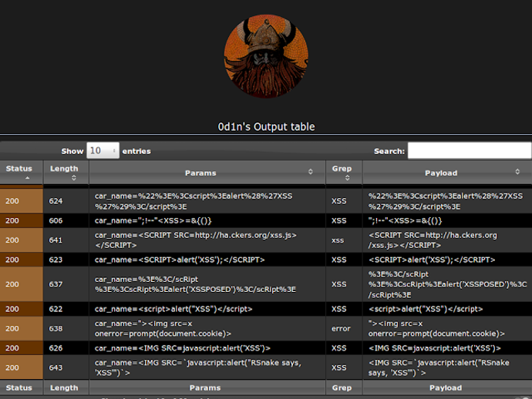Viewport: 532px width, 399px height.
Task: Click the footer Grep column label
Action: (342, 387)
